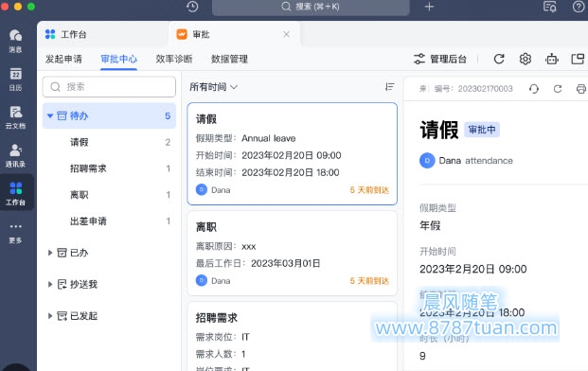Open the Workbench (工作台) sidebar icon

point(16,193)
